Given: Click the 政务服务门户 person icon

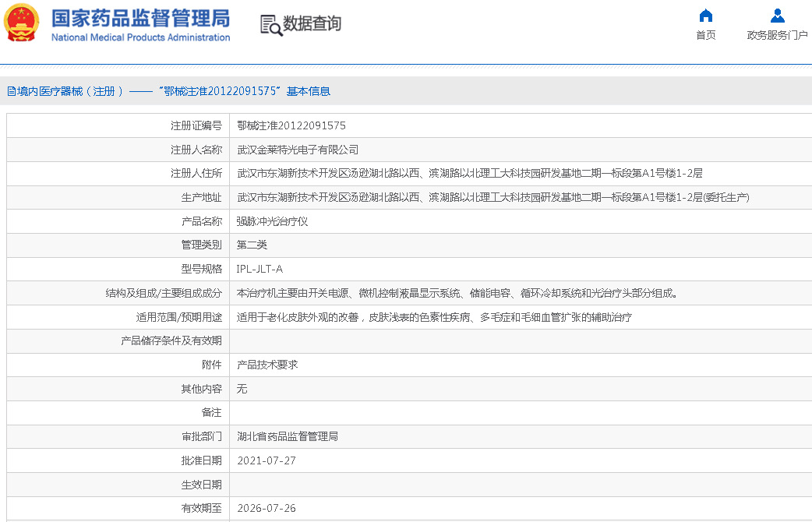Looking at the screenshot, I should pyautogui.click(x=777, y=16).
